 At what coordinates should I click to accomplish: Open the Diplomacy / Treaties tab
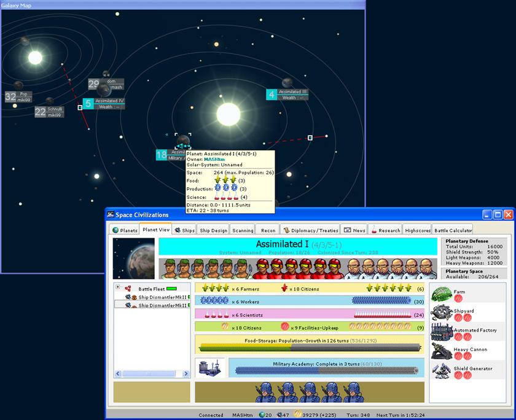[310, 230]
